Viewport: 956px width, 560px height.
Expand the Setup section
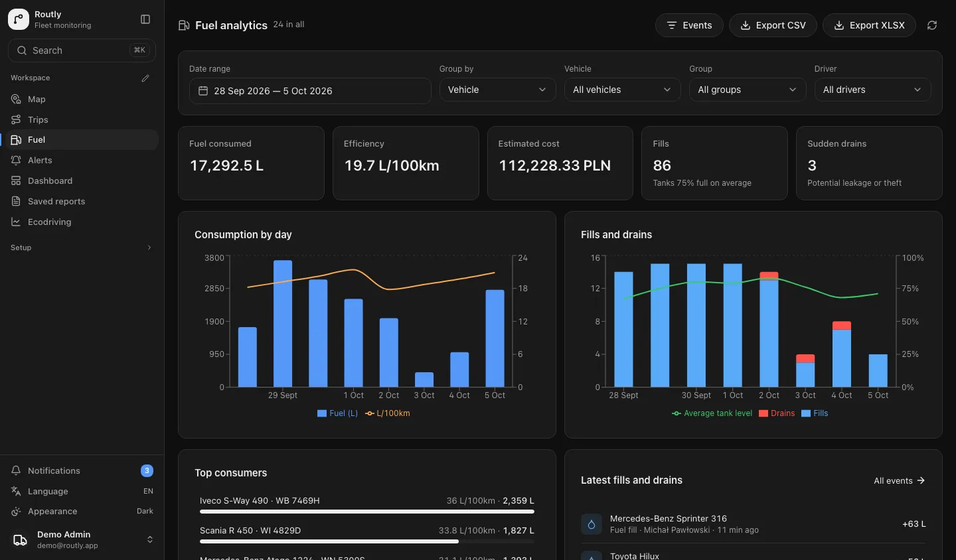(x=82, y=247)
